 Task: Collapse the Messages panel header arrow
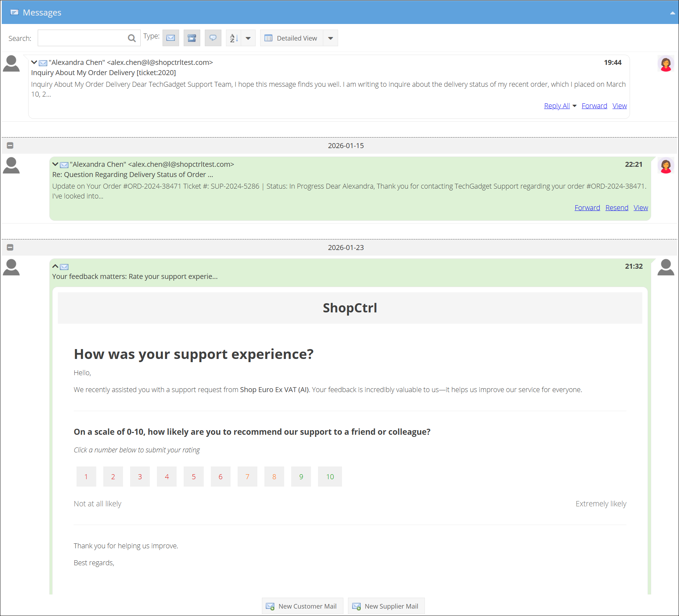(x=672, y=13)
